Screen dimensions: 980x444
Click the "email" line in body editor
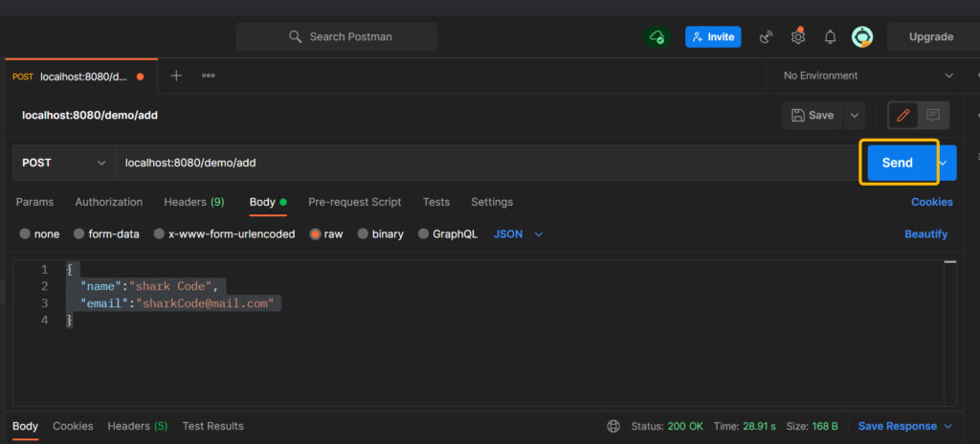[177, 303]
